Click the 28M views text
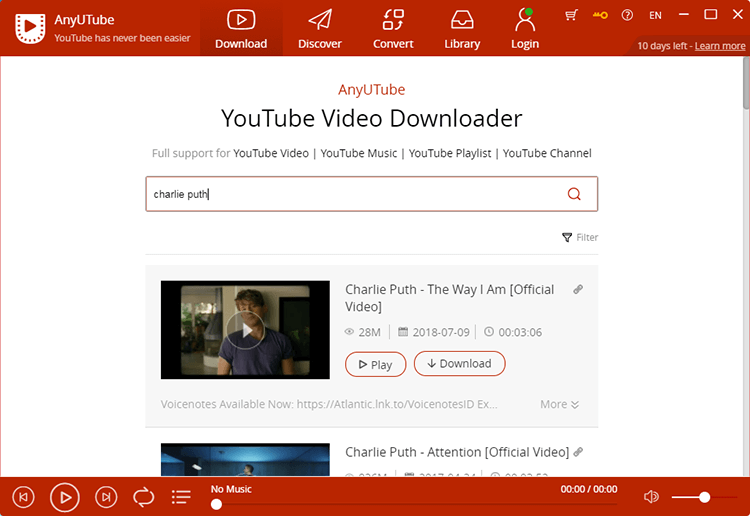Image resolution: width=750 pixels, height=516 pixels. 369,332
